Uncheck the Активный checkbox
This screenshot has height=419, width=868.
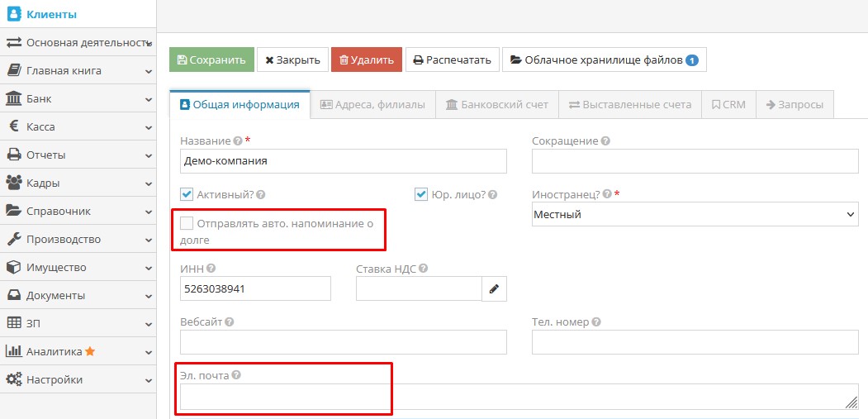point(187,195)
